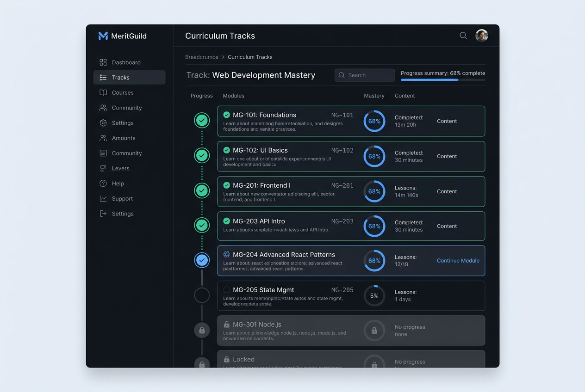Click the Mastery column header
Image resolution: width=585 pixels, height=392 pixels.
coord(374,96)
